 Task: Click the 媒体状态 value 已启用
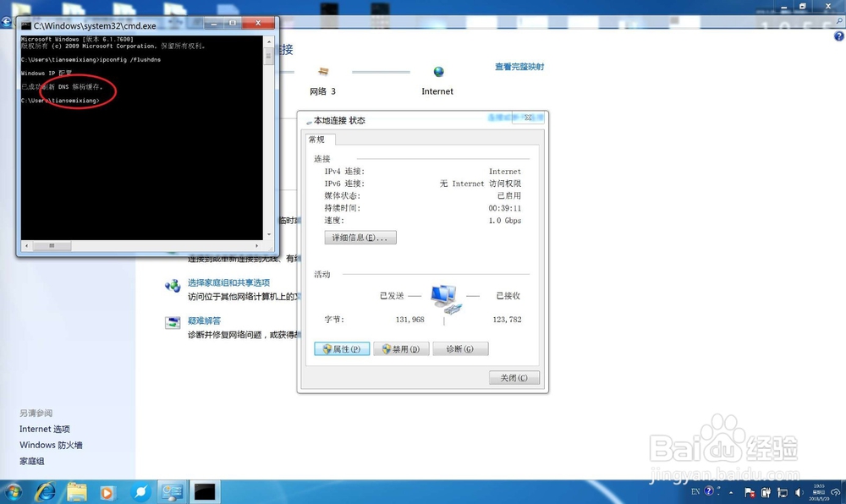tap(509, 195)
